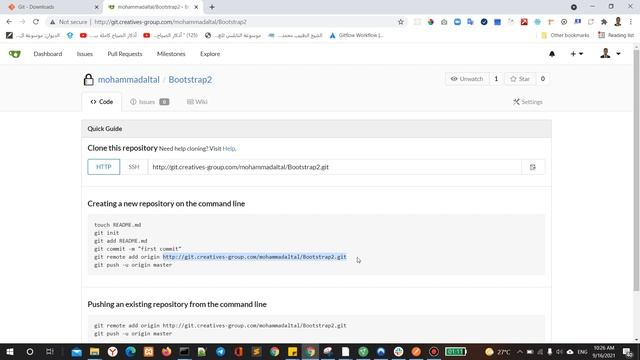Select the Wiki repository tab
This screenshot has width=640, height=360.
pyautogui.click(x=197, y=102)
